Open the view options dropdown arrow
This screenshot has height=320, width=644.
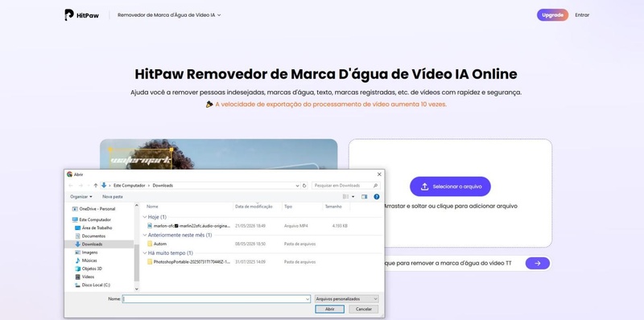coord(353,197)
